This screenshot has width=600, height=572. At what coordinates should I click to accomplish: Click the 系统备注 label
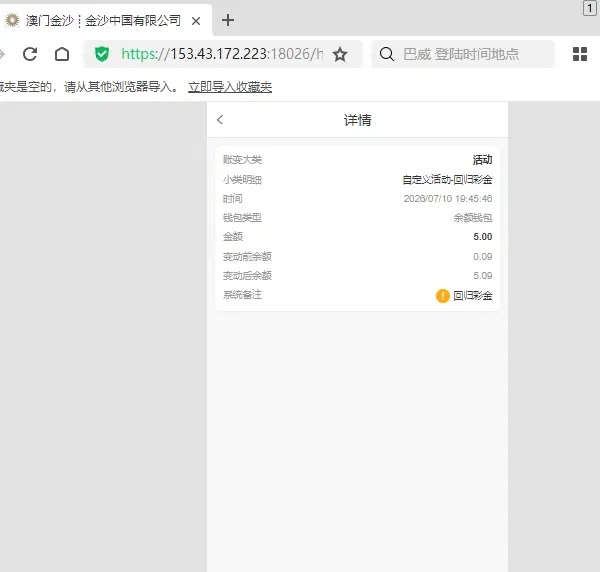pyautogui.click(x=242, y=295)
